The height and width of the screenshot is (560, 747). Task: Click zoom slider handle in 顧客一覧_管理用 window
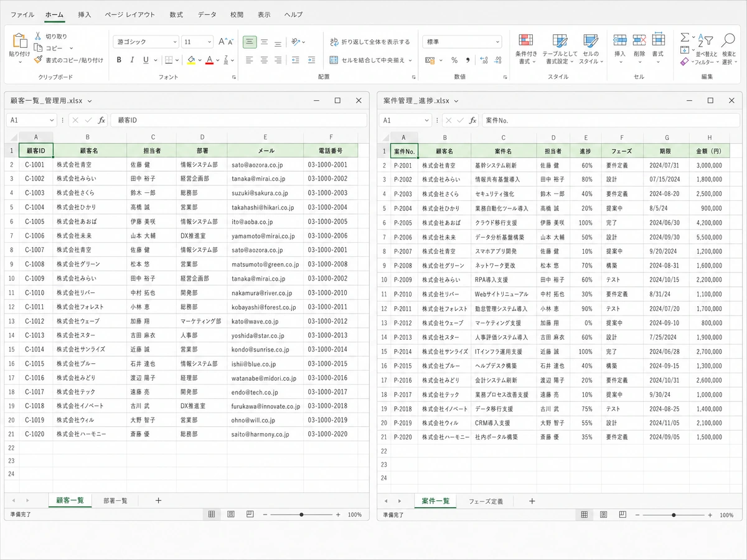[x=301, y=515]
